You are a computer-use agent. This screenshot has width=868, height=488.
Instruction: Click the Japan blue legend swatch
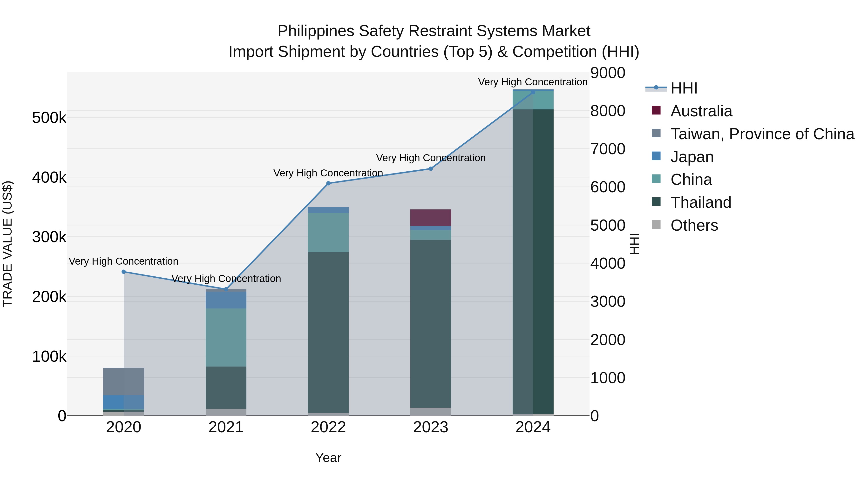pyautogui.click(x=656, y=156)
